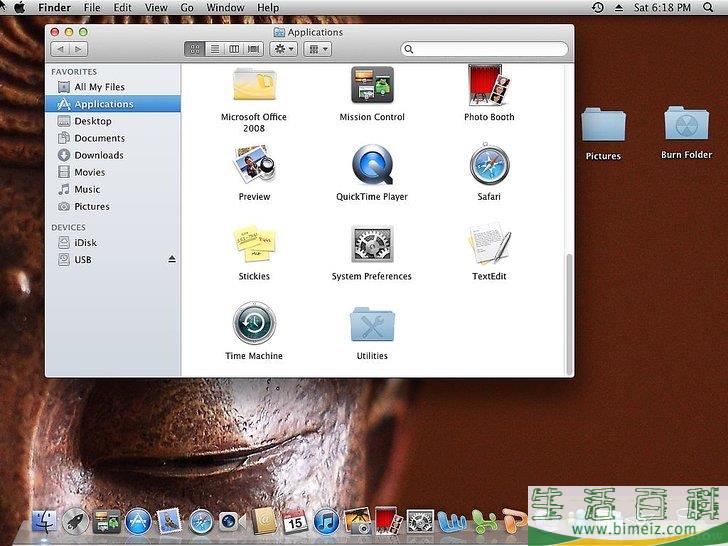This screenshot has height=546, width=728.
Task: Open Address Book from the Dock
Action: click(x=263, y=521)
